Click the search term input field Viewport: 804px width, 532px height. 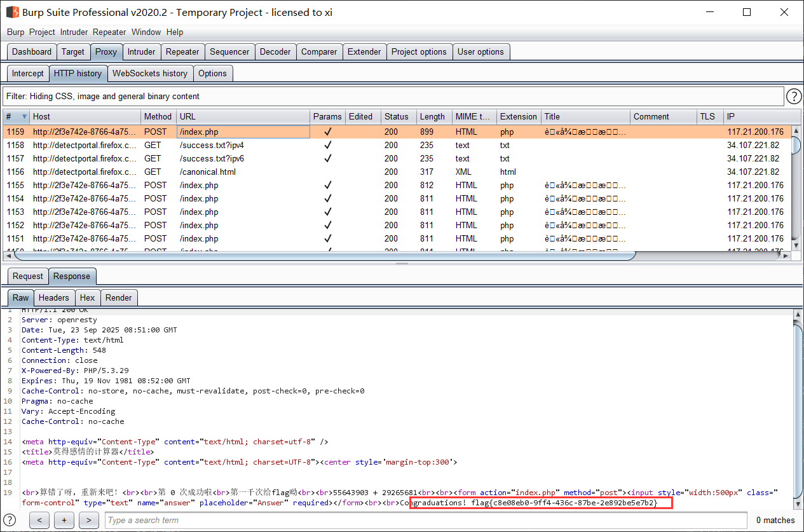(425, 520)
